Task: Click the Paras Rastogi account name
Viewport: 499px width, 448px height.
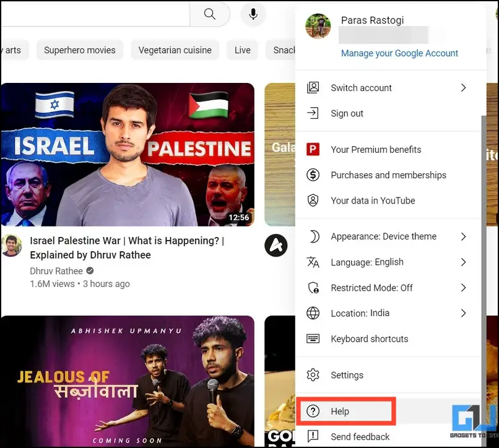Action: click(x=372, y=20)
